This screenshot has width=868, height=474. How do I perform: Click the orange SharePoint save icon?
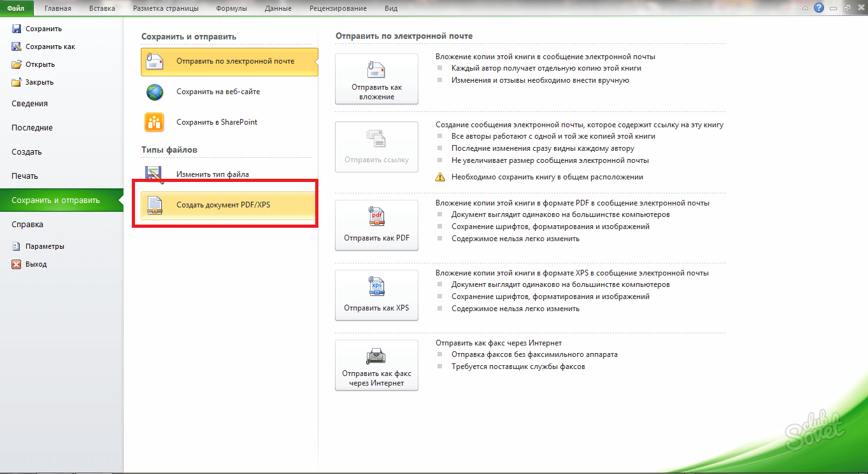click(155, 122)
